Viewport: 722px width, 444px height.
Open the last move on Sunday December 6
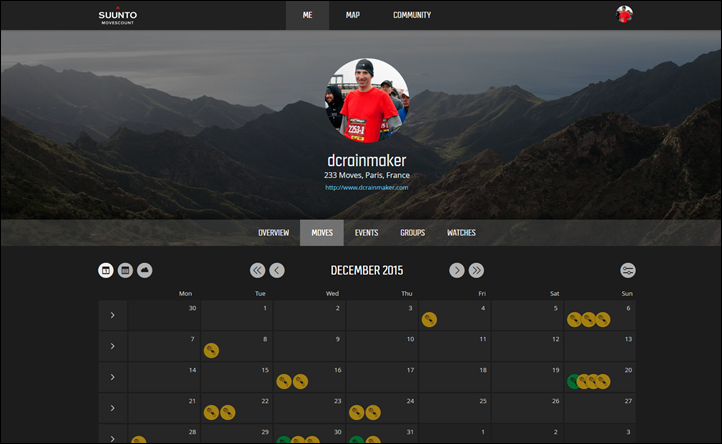603,320
